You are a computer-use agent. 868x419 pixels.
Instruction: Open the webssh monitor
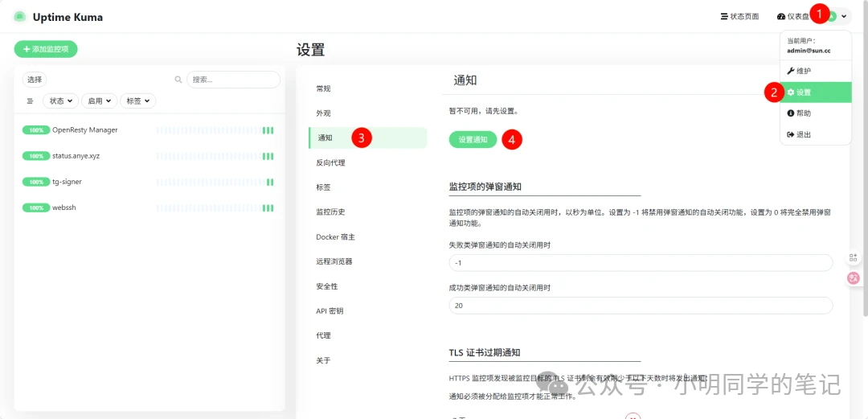pyautogui.click(x=149, y=207)
